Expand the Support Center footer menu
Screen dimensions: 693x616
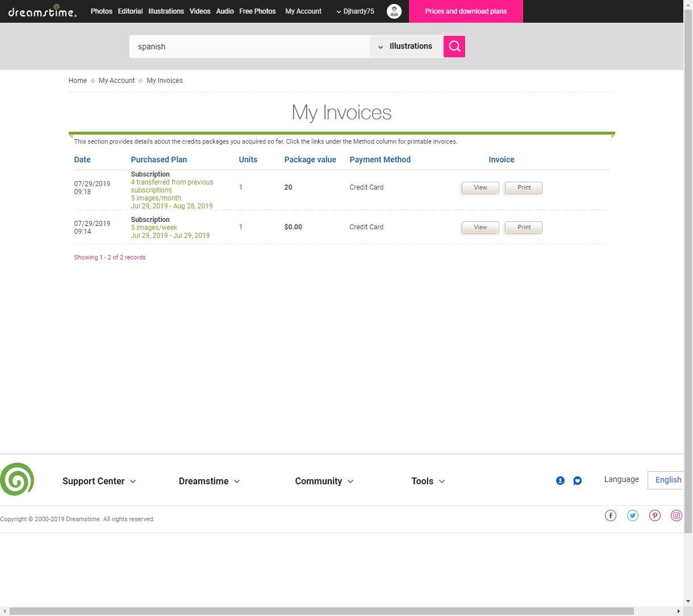(99, 481)
